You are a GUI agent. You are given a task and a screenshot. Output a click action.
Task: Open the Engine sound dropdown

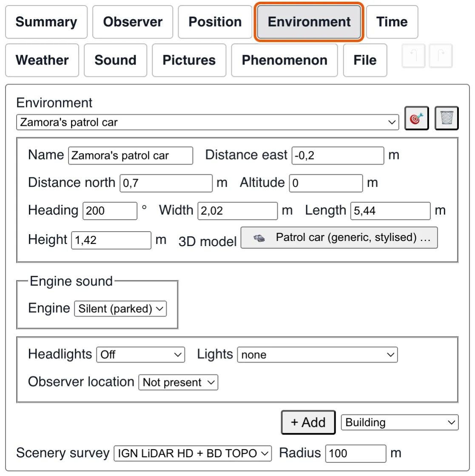(120, 309)
